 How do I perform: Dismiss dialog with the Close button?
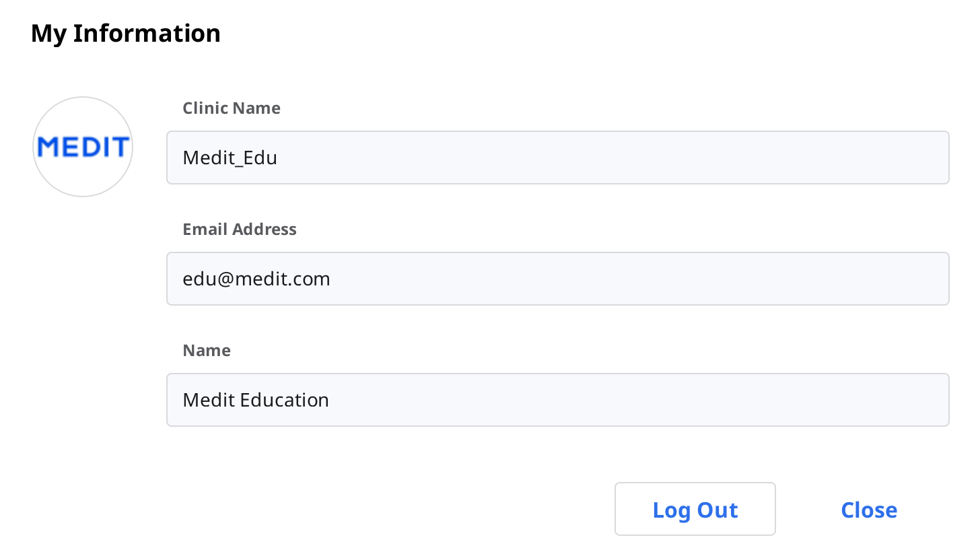tap(869, 510)
